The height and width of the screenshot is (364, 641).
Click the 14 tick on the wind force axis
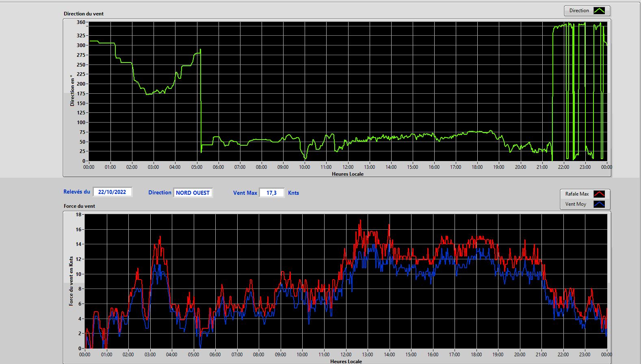[x=78, y=244]
